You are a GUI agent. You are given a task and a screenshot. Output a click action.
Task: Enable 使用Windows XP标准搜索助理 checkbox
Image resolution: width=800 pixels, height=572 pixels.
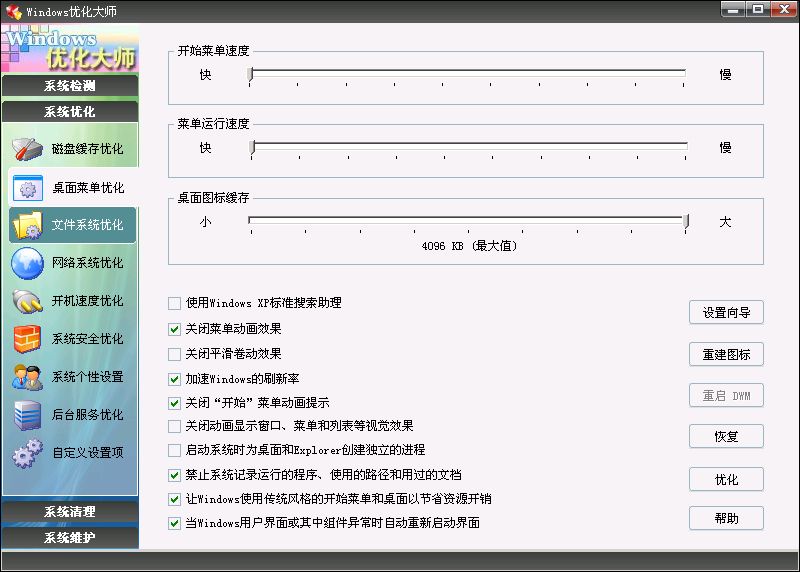(174, 304)
